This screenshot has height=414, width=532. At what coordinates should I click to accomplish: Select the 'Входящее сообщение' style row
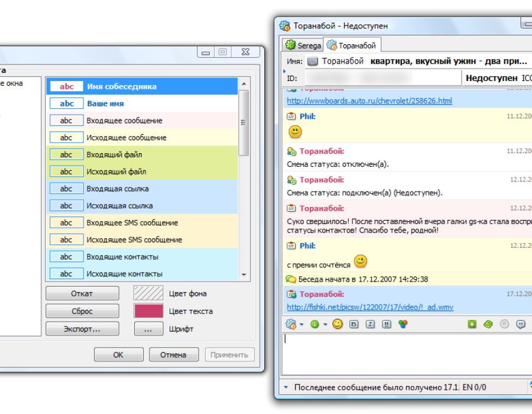coord(142,121)
